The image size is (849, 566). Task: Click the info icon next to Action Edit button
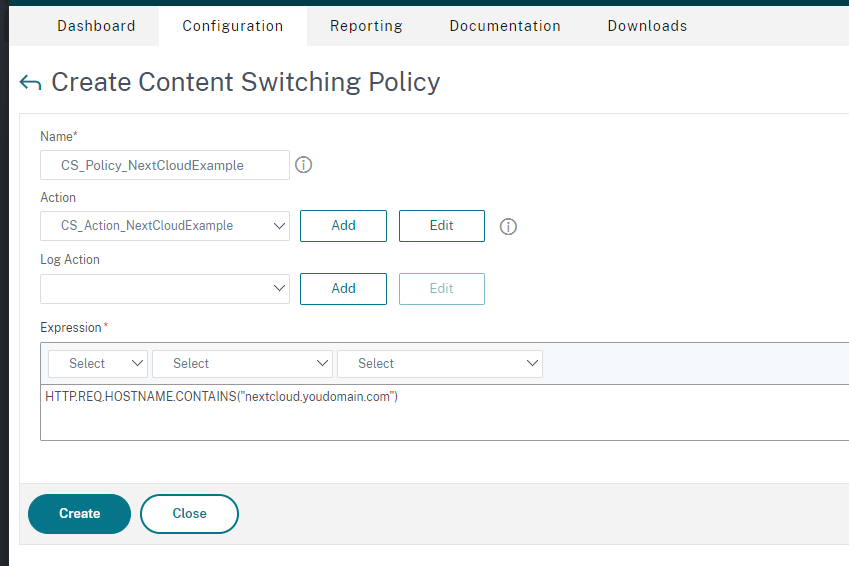point(508,226)
